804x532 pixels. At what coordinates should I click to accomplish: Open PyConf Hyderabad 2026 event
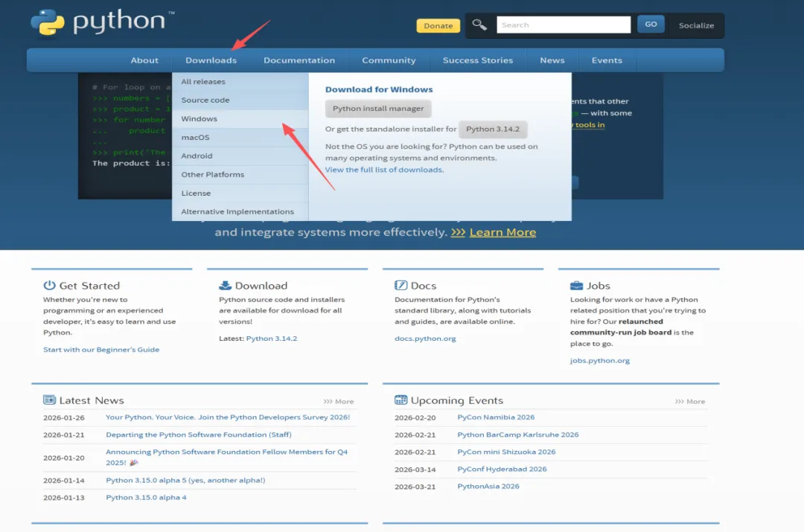tap(502, 469)
